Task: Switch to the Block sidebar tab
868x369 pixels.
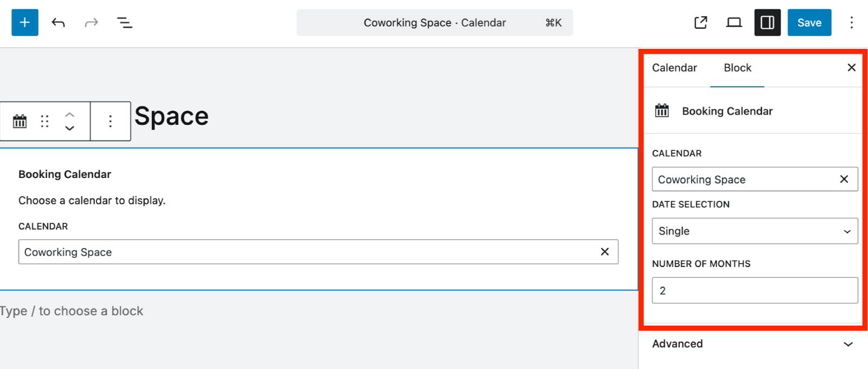Action: 737,68
